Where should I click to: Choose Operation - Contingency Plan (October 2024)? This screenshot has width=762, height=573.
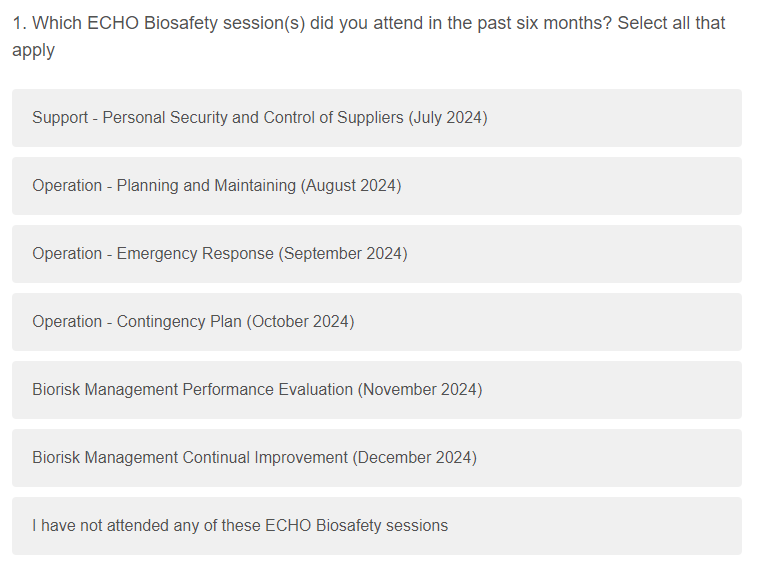point(193,322)
